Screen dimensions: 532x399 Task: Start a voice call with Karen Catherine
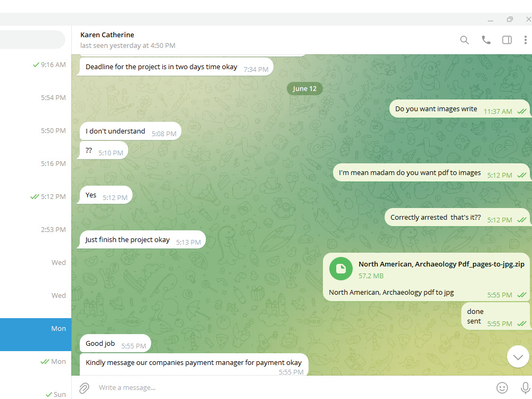(x=486, y=40)
